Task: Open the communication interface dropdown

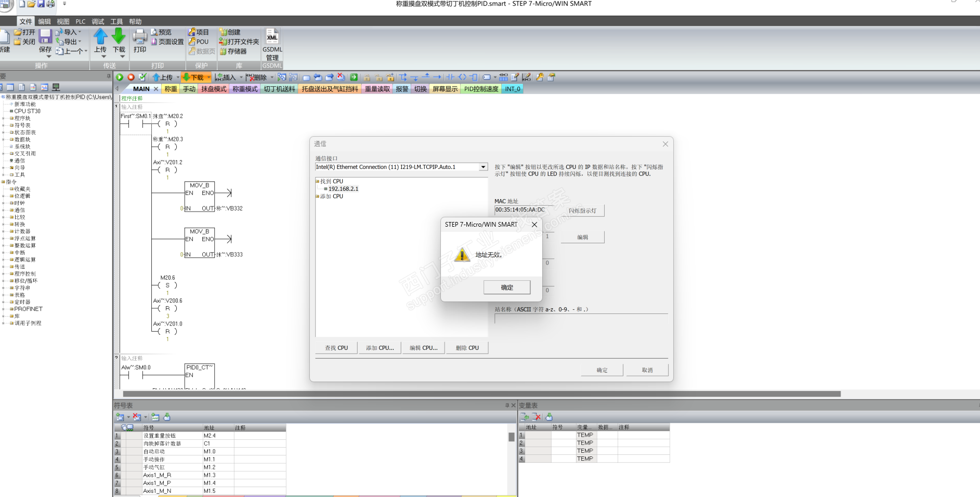Action: point(484,167)
